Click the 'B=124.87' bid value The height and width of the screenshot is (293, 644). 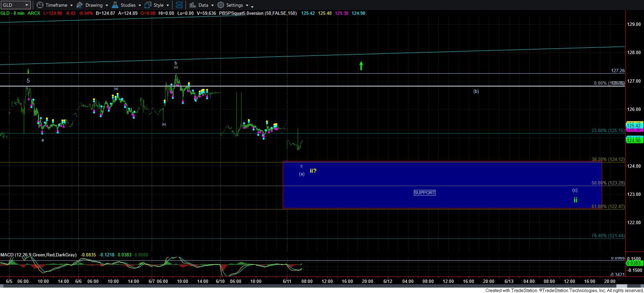click(x=106, y=13)
